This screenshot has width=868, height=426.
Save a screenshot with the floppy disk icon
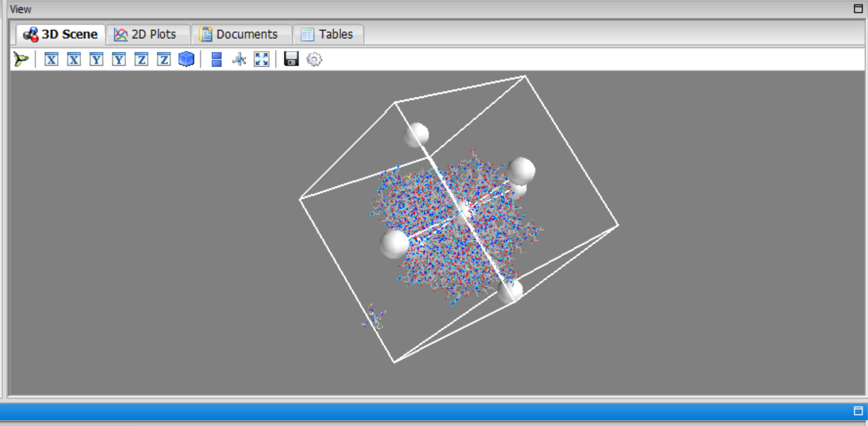pos(290,60)
